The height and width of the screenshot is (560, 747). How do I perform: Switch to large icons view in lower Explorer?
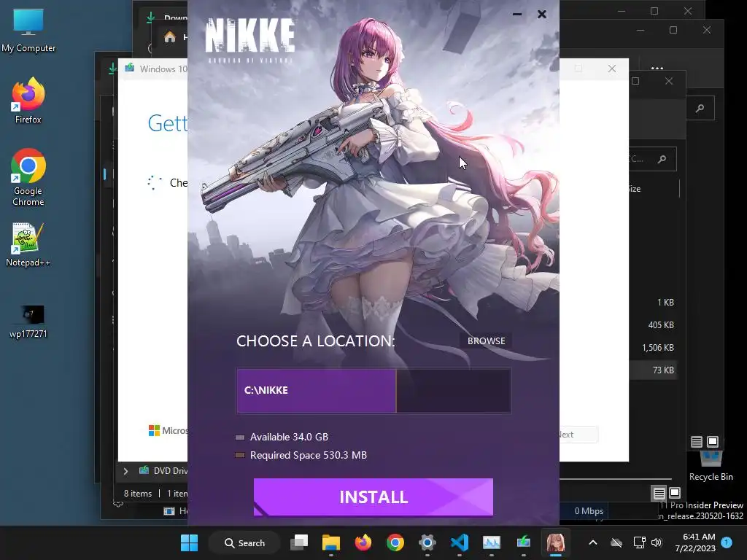pos(675,493)
